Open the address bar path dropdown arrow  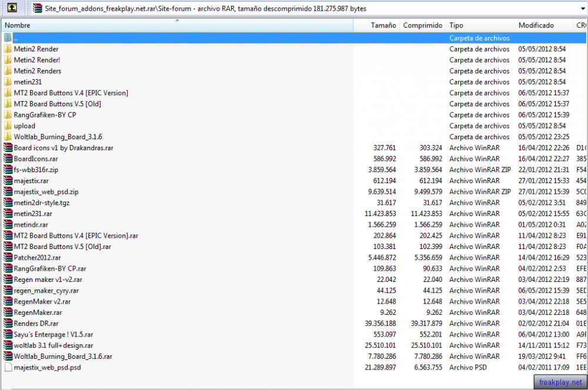[582, 8]
